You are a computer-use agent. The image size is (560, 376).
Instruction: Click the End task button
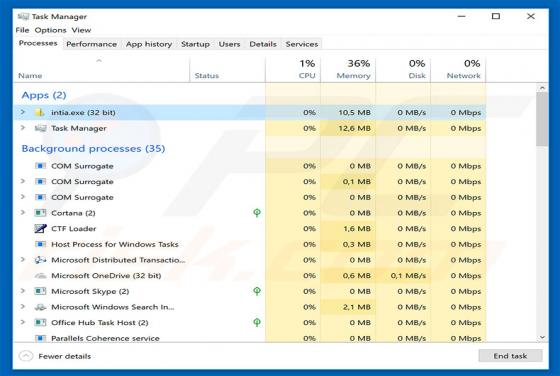coord(510,356)
